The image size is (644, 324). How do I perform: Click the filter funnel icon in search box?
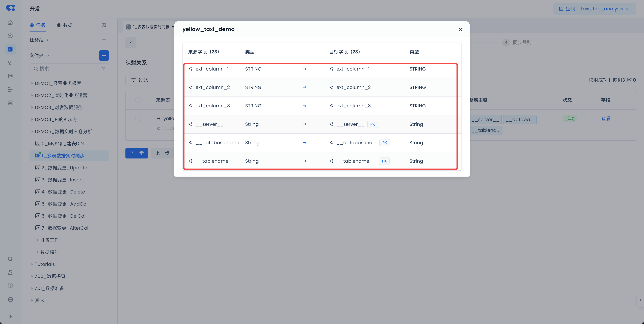(x=103, y=69)
